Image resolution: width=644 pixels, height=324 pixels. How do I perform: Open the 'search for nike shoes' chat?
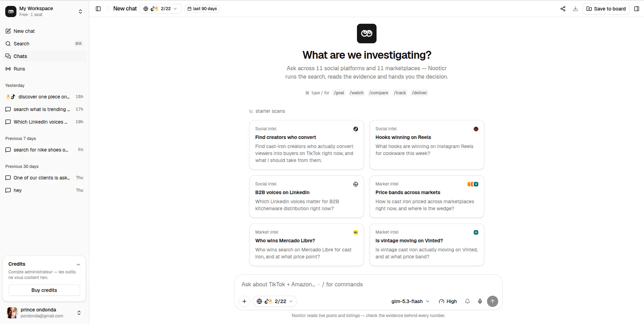pyautogui.click(x=44, y=150)
